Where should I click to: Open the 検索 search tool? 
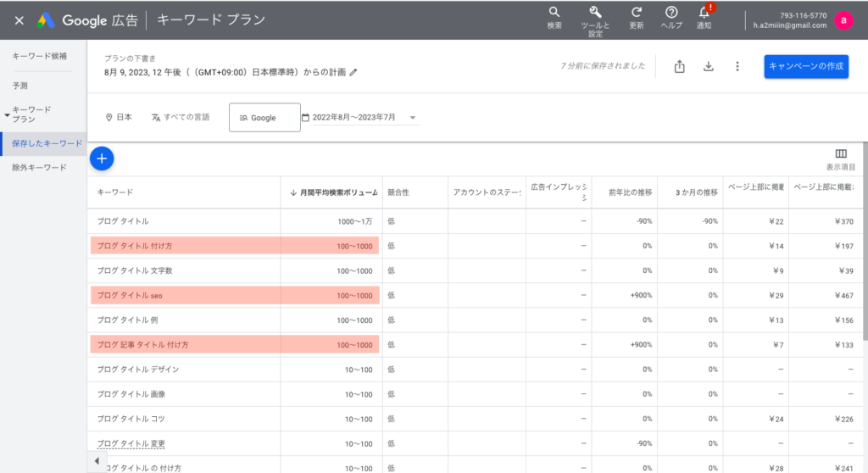[x=554, y=18]
